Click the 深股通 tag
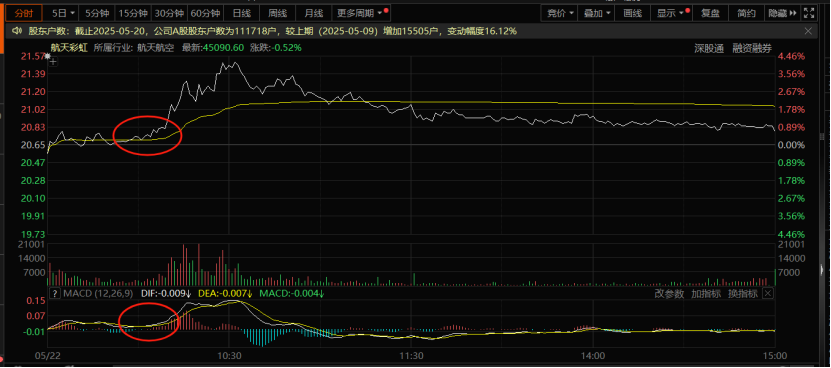The image size is (831, 368). pyautogui.click(x=709, y=48)
